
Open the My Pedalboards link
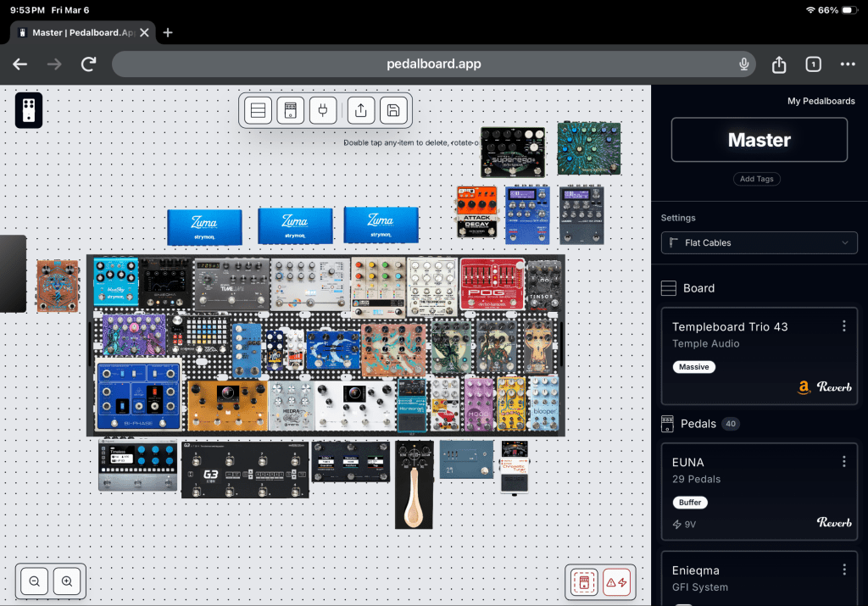pos(821,101)
